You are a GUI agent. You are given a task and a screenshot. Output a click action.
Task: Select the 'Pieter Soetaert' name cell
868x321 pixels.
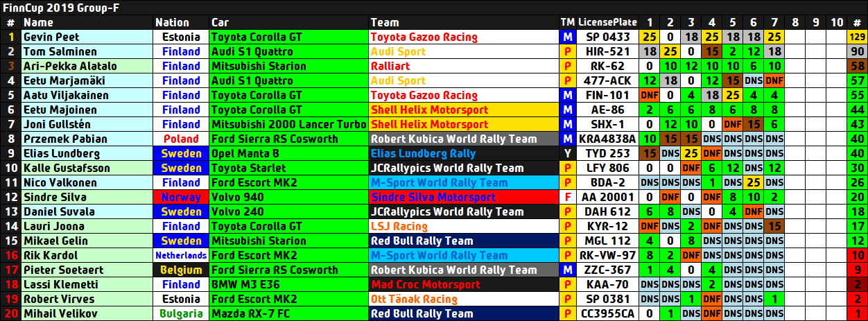click(x=87, y=270)
